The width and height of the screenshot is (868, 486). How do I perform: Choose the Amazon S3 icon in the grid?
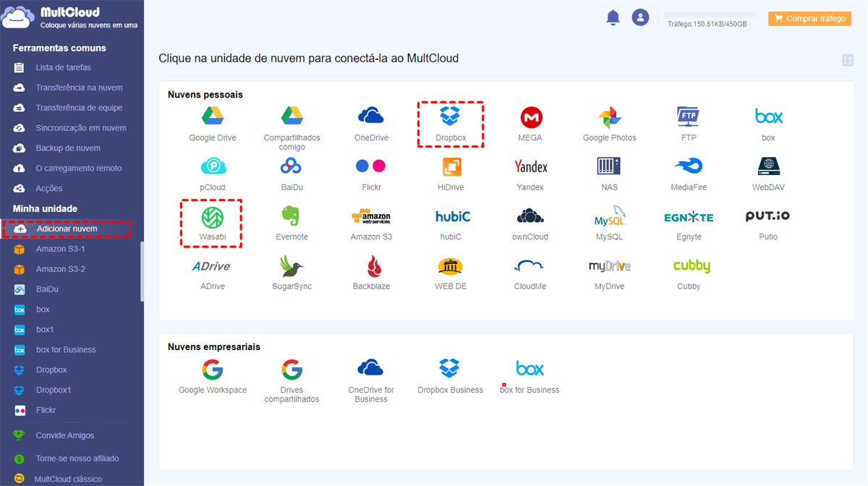(x=371, y=216)
